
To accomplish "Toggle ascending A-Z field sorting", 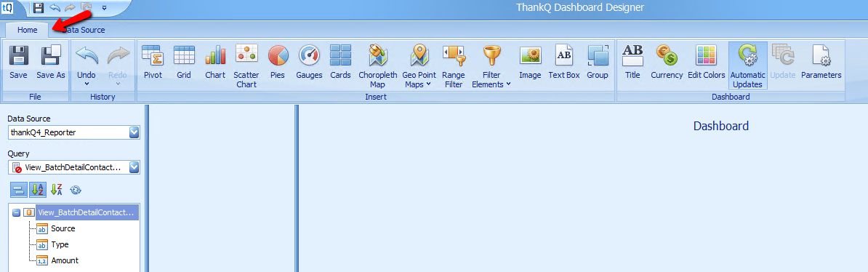I will [x=38, y=190].
